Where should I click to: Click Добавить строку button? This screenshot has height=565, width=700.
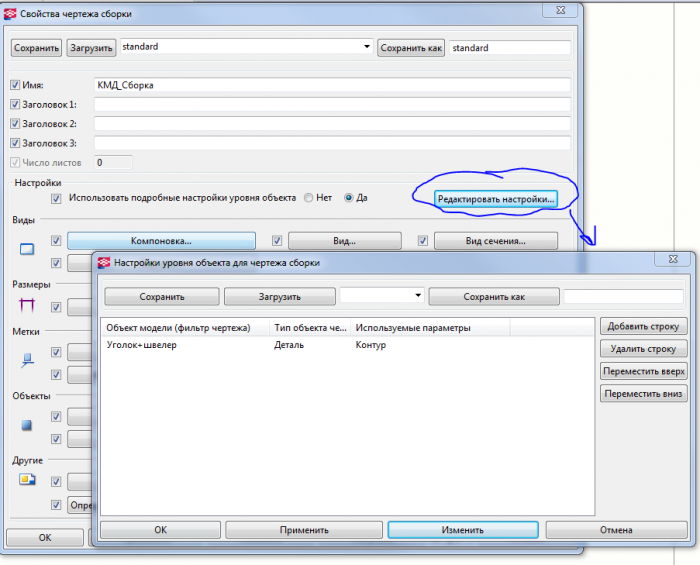(643, 326)
